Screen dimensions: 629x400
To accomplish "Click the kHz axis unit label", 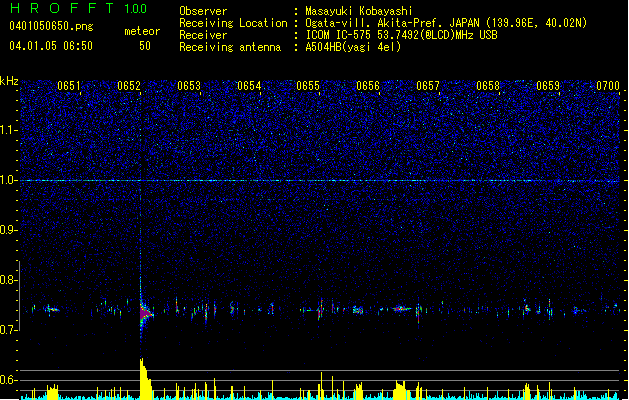I will tap(9, 81).
